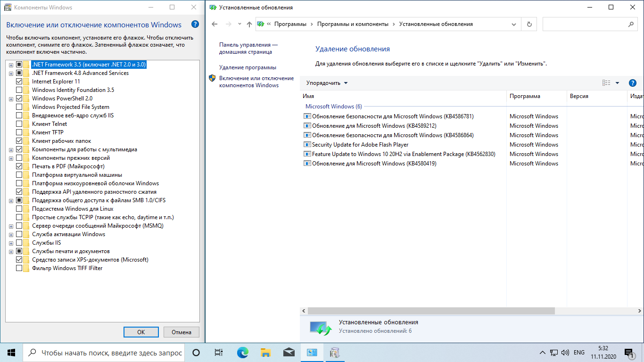Expand Компоненты для работы с мультимедиа node
The image size is (644, 362).
click(x=11, y=149)
